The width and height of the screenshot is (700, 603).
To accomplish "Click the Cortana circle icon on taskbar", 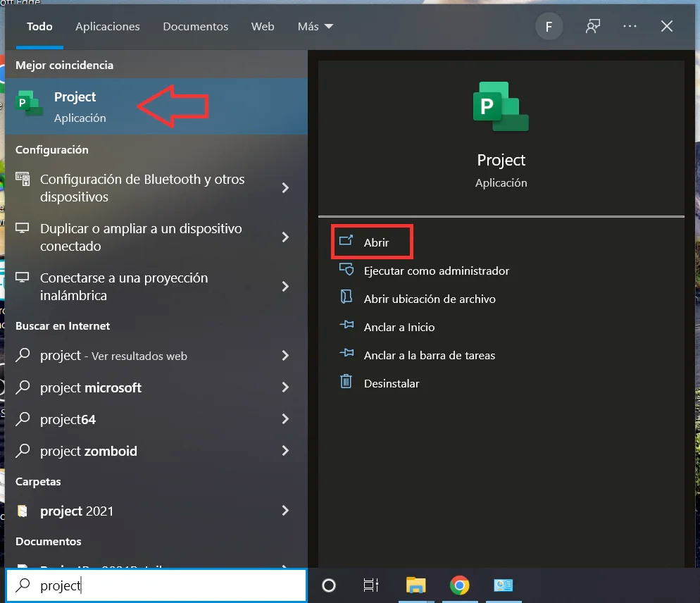I will pos(329,585).
